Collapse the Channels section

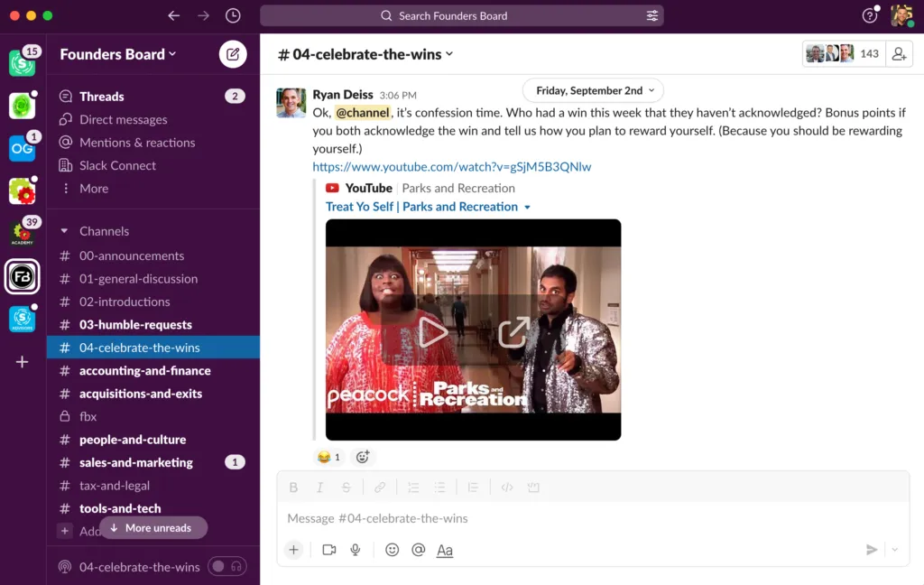click(x=64, y=231)
